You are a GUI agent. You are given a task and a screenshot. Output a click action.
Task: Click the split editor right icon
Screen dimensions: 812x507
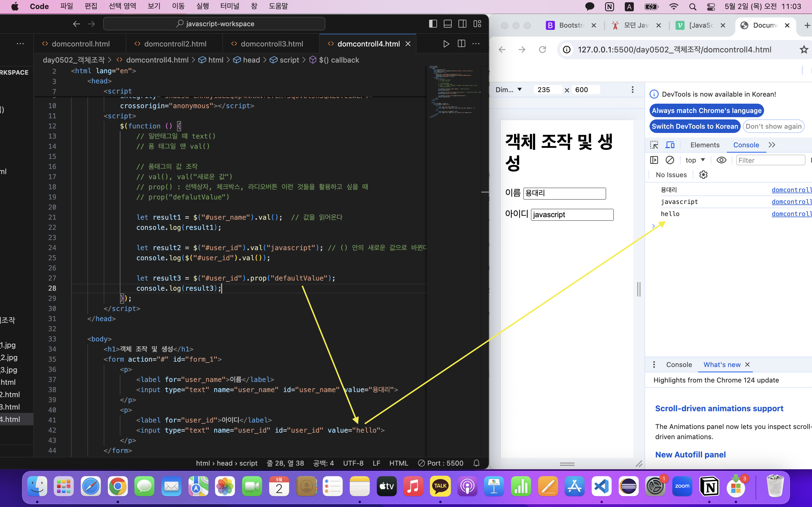(x=461, y=44)
